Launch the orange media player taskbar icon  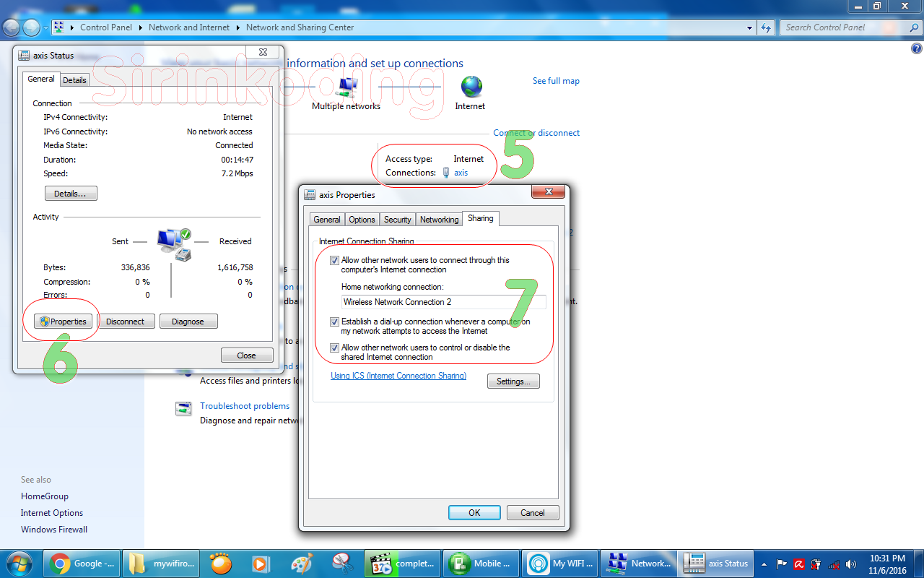tap(220, 563)
